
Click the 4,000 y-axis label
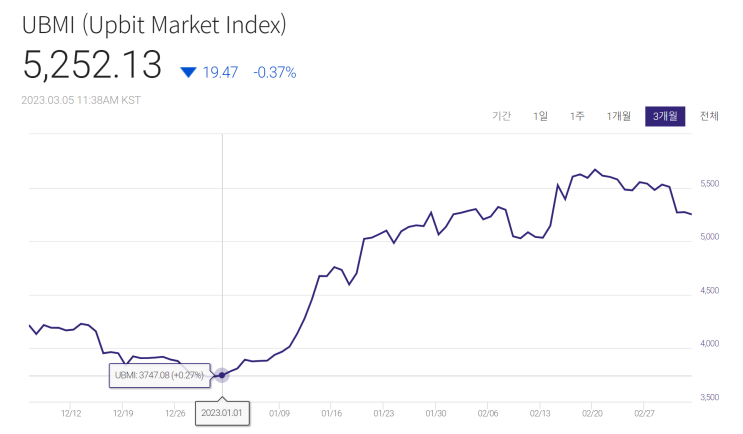click(709, 344)
